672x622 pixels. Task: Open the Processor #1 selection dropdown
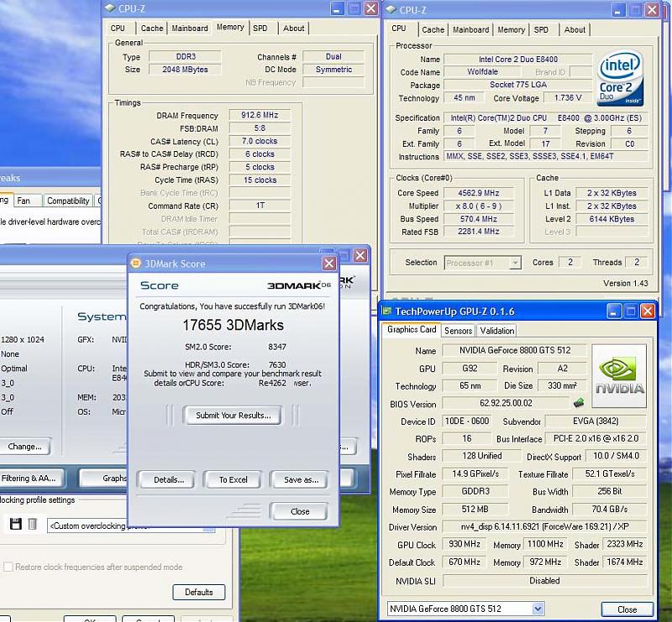pos(515,262)
